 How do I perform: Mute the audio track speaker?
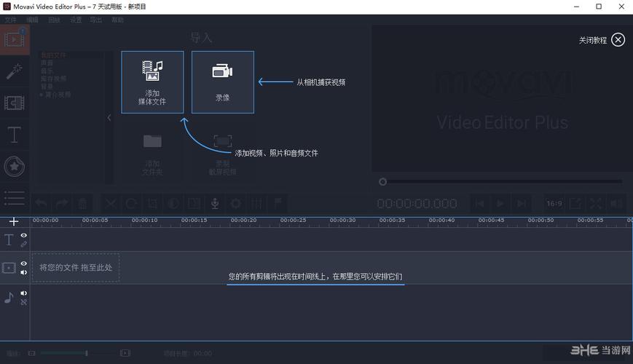pyautogui.click(x=24, y=293)
